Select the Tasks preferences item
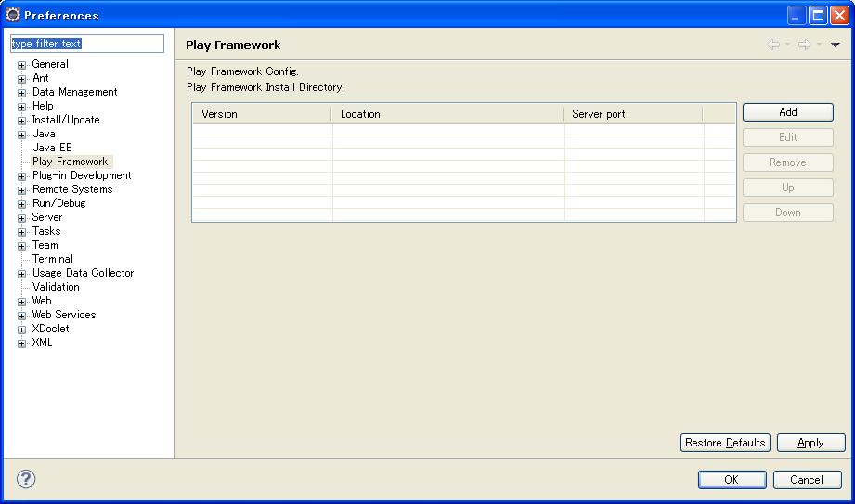Screen dimensions: 855x504 point(46,231)
